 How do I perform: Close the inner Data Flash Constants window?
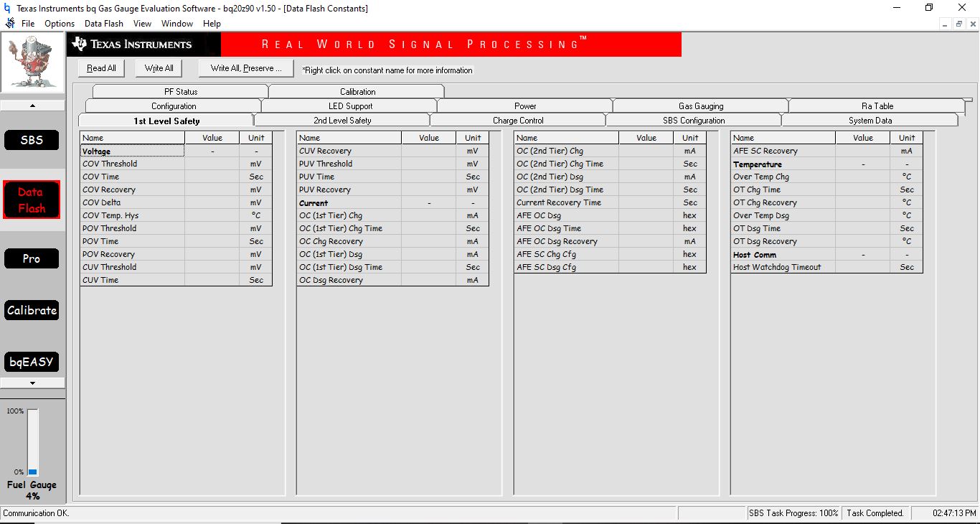[971, 24]
